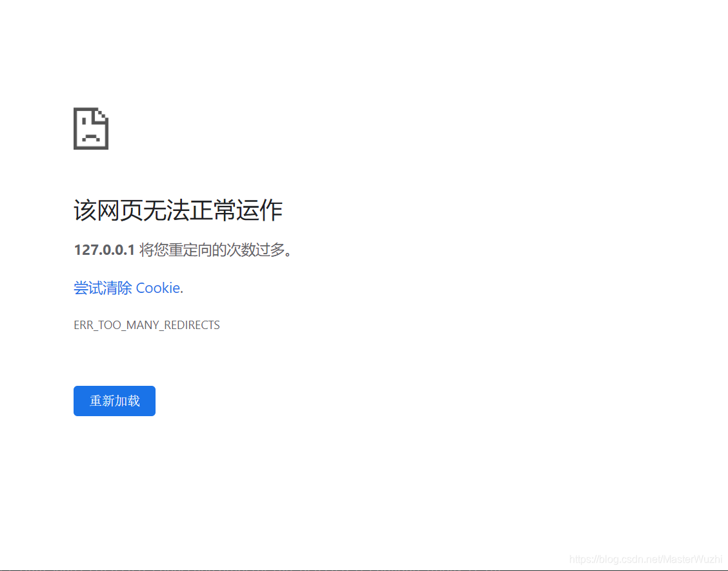
Task: Click the 该网页无法正常运作 heading
Action: click(x=178, y=210)
